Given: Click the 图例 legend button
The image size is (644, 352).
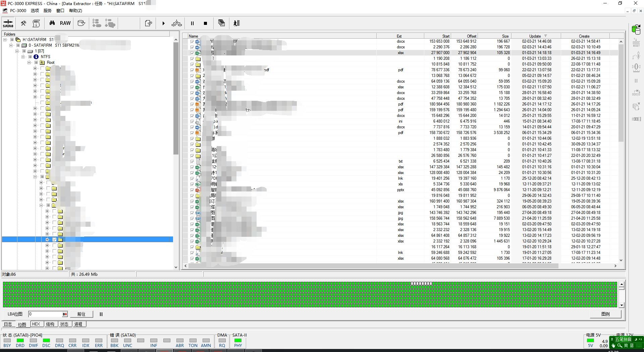Looking at the screenshot, I should point(605,314).
